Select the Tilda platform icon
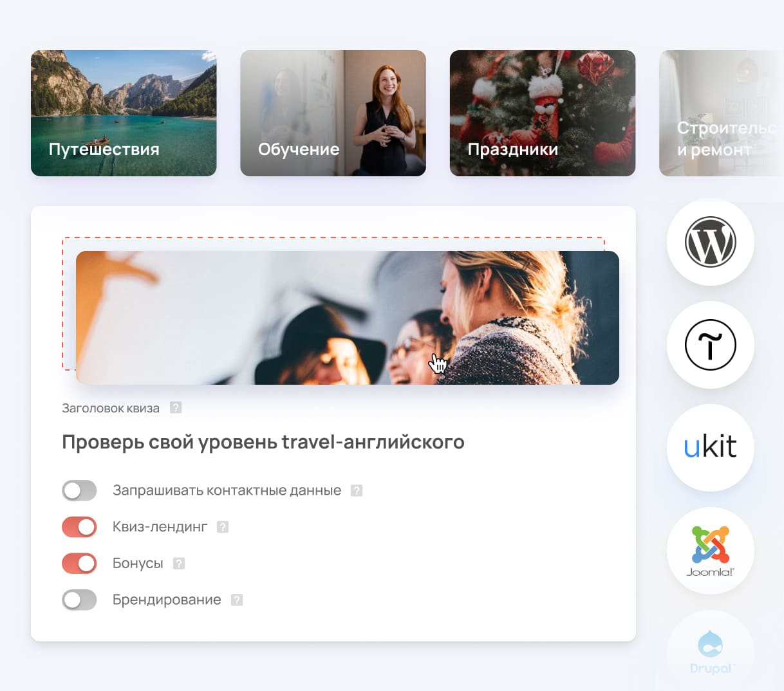Viewport: 784px width, 691px height. pyautogui.click(x=710, y=345)
